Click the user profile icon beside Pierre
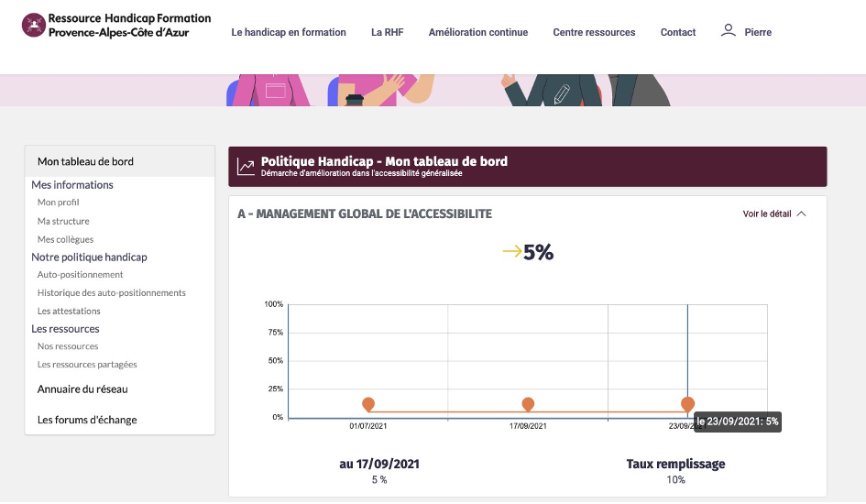This screenshot has height=504, width=866. tap(729, 30)
